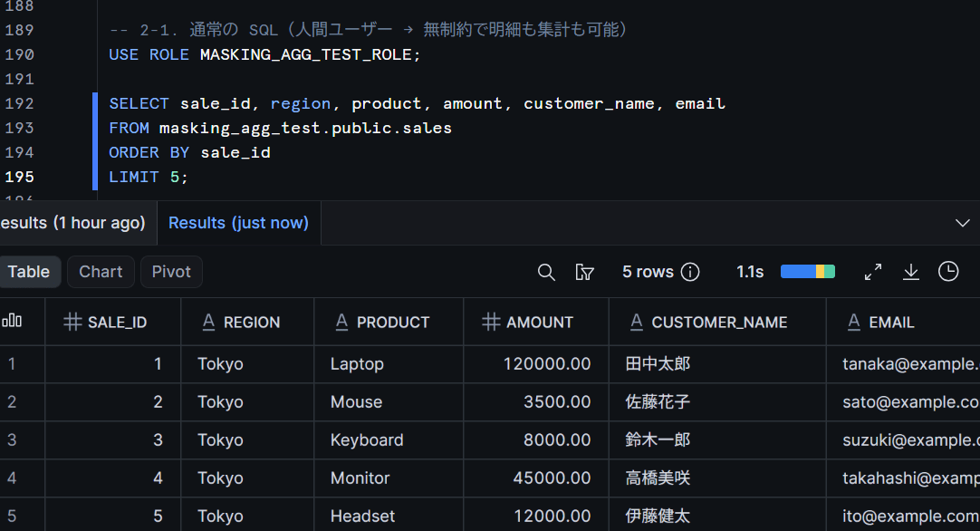This screenshot has height=531, width=980.
Task: Switch to Results (1 hour ago) tab
Action: click(72, 223)
